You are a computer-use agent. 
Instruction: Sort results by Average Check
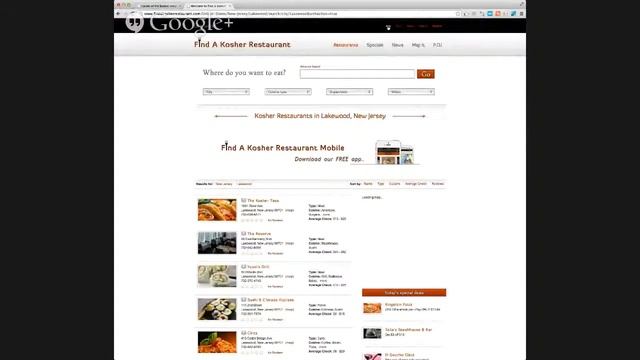click(x=416, y=184)
